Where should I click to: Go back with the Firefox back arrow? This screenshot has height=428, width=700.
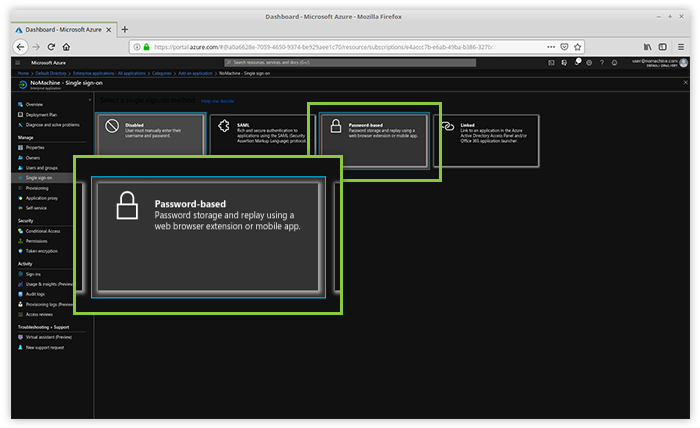click(21, 47)
